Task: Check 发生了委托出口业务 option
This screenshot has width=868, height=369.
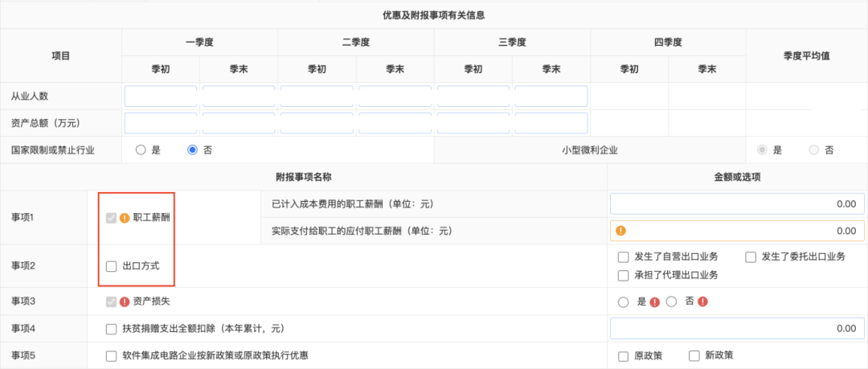Action: (751, 257)
